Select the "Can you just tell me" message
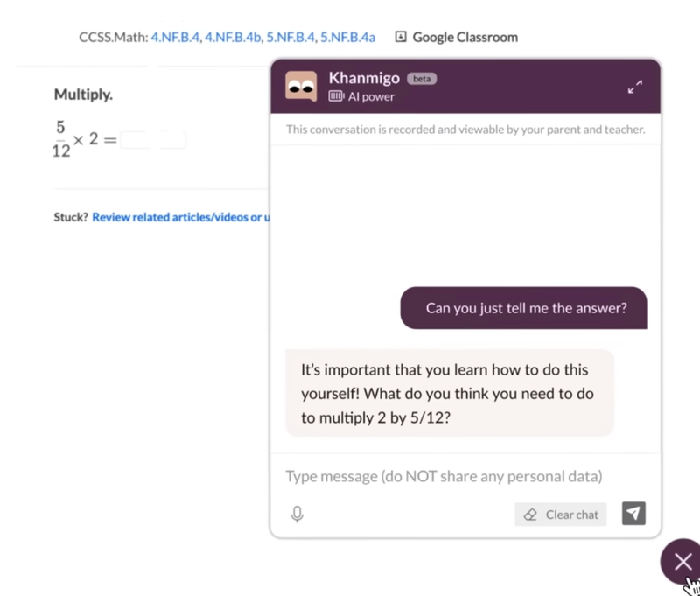 525,308
